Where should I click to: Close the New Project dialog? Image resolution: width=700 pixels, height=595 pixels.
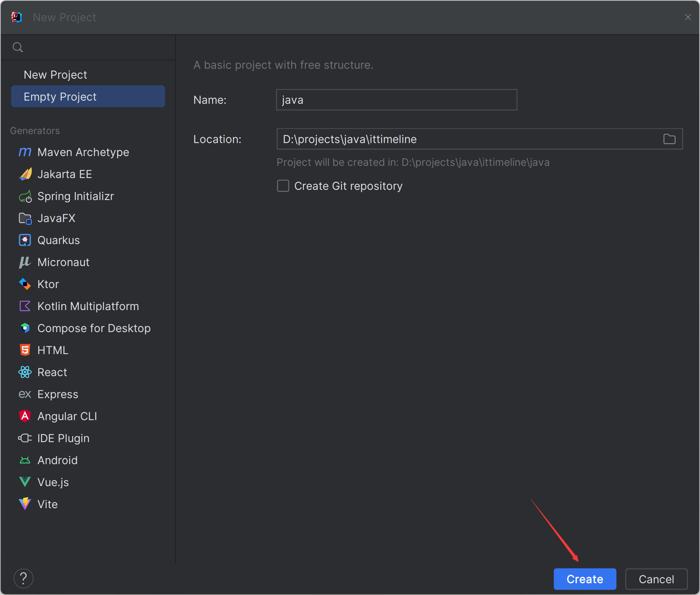pyautogui.click(x=688, y=17)
